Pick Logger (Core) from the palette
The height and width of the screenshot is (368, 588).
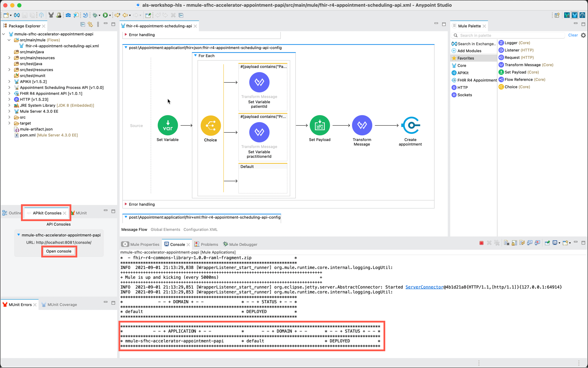(514, 43)
